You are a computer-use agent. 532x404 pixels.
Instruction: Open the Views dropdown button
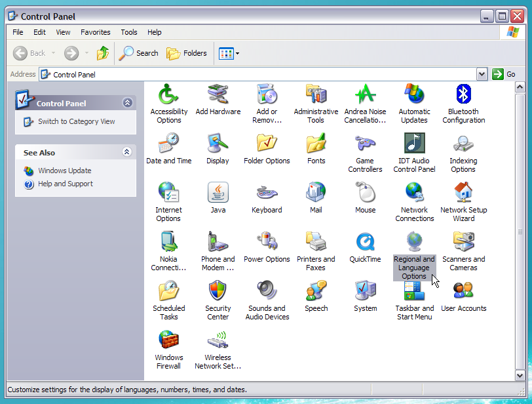coord(229,53)
